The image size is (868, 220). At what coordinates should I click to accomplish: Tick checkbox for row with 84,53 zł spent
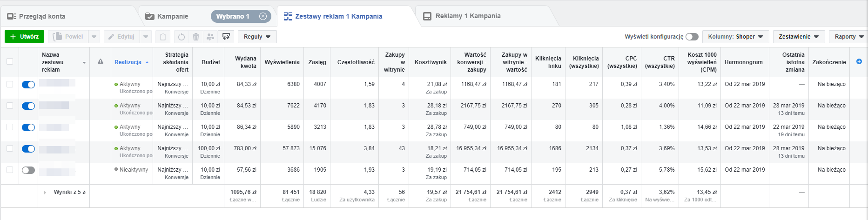click(10, 106)
